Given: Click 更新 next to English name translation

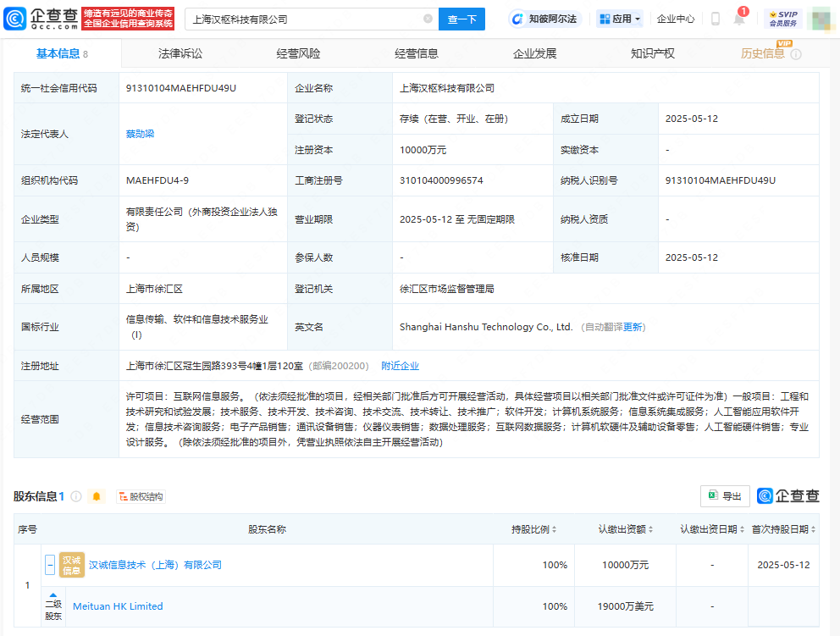Looking at the screenshot, I should click(633, 327).
